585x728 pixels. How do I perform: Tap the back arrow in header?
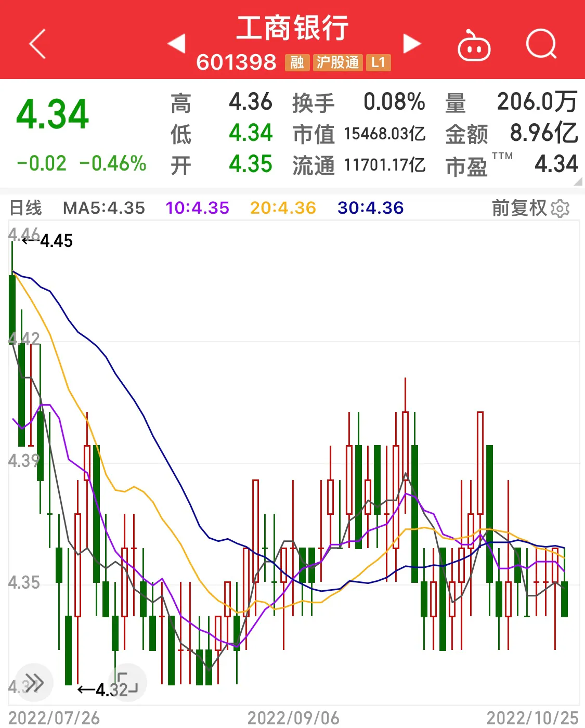click(x=37, y=44)
